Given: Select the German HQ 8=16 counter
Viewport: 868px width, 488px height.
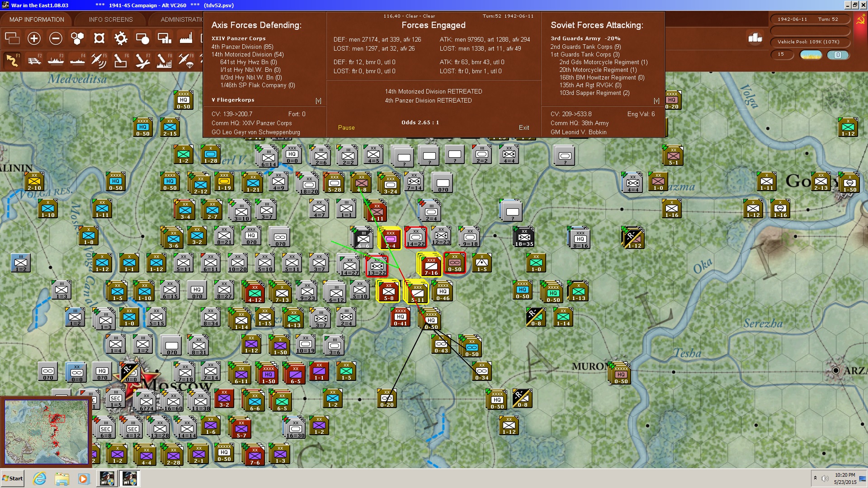Looking at the screenshot, I should 580,239.
